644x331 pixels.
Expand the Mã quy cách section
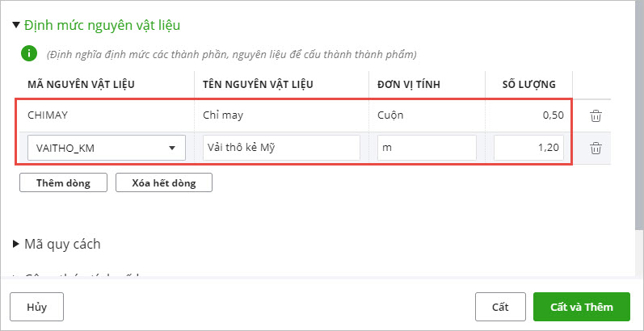(x=17, y=244)
